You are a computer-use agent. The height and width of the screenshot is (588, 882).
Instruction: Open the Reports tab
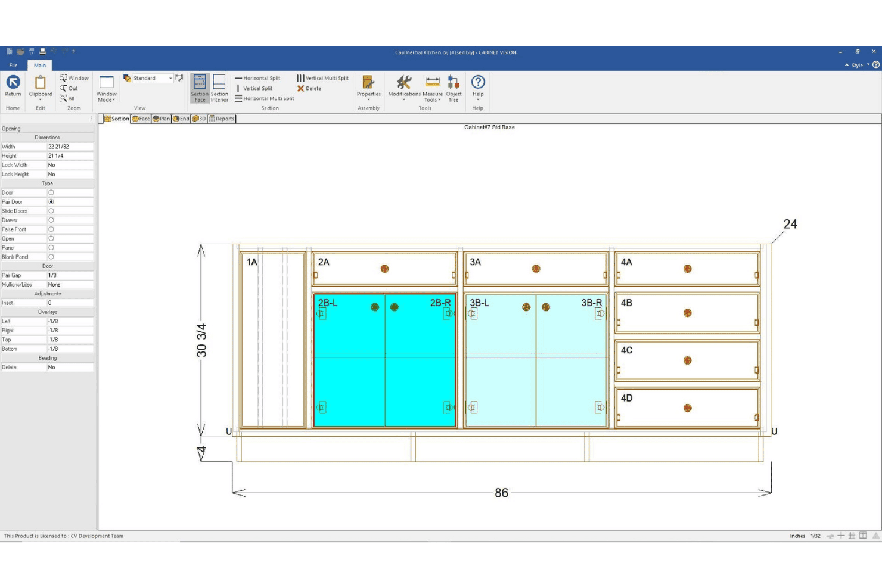tap(222, 119)
